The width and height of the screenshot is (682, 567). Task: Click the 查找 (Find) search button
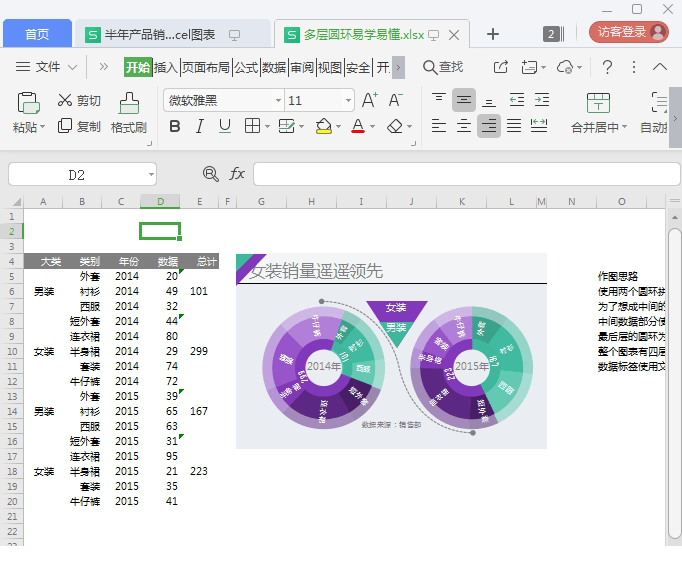tap(443, 67)
